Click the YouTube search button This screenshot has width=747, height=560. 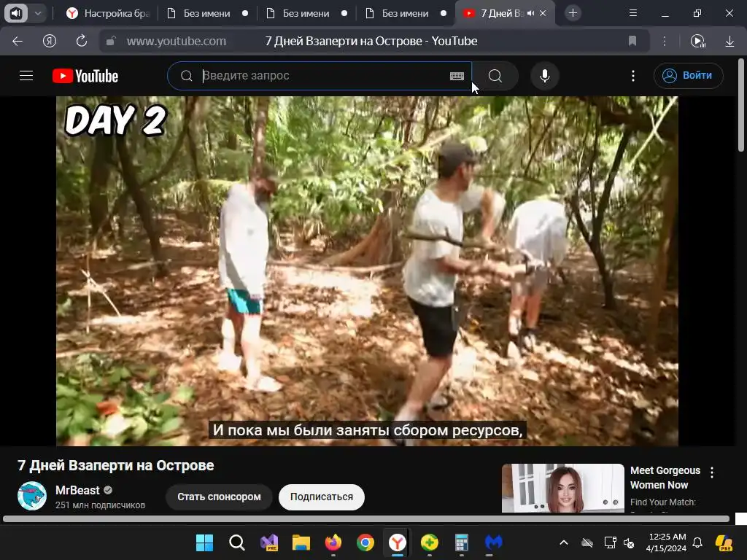click(x=495, y=76)
